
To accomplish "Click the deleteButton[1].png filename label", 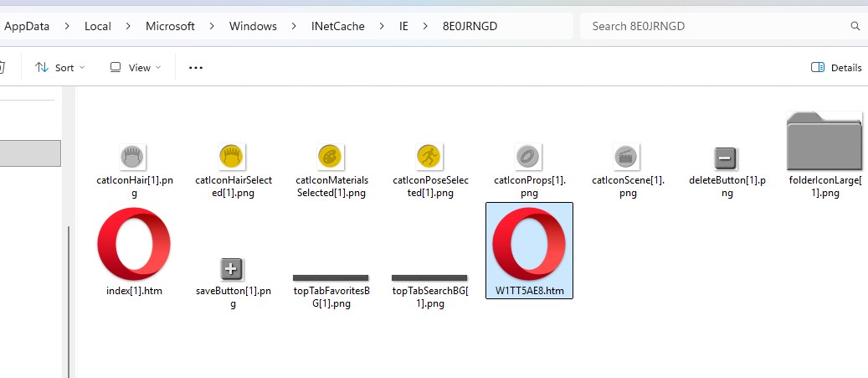I will (x=727, y=187).
